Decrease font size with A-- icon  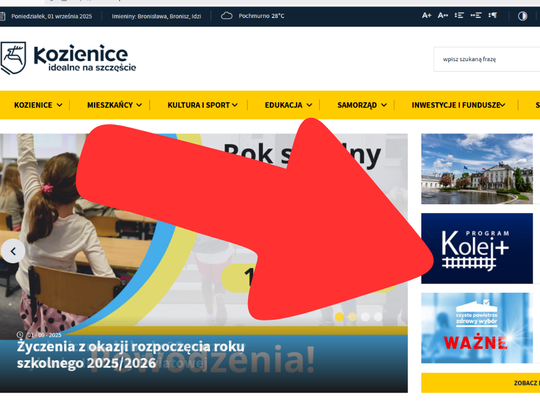[443, 15]
